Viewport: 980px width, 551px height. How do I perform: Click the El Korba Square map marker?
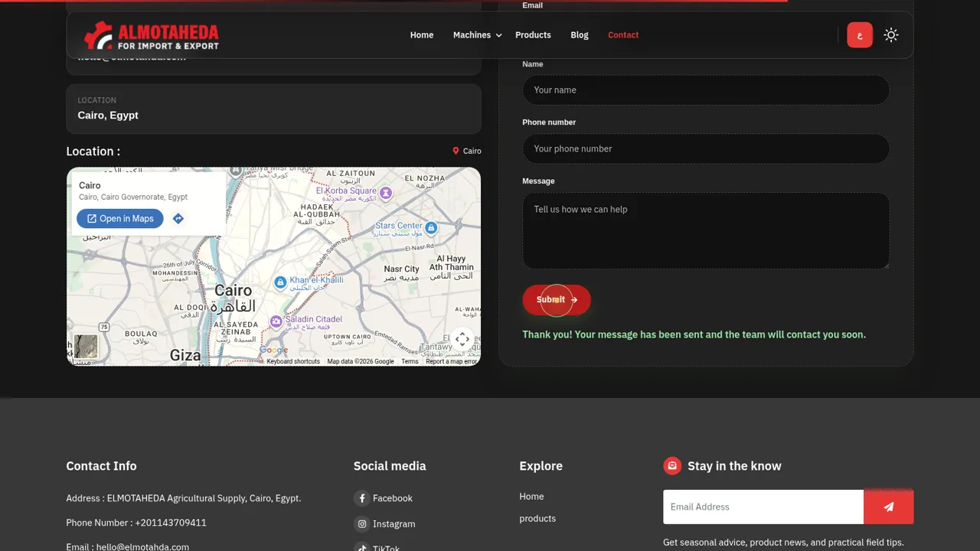[x=386, y=193]
